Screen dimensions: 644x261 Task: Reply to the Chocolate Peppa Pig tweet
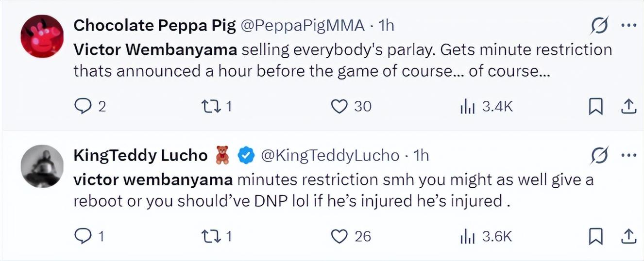click(83, 106)
